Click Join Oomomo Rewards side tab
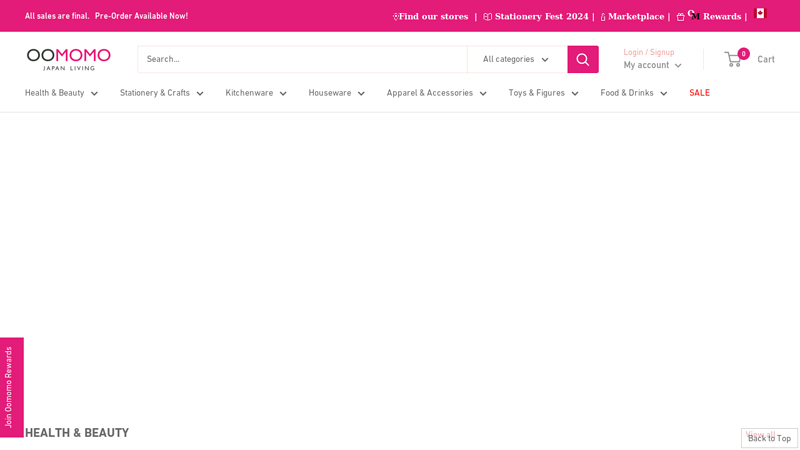This screenshot has height=450, width=800. [12, 387]
